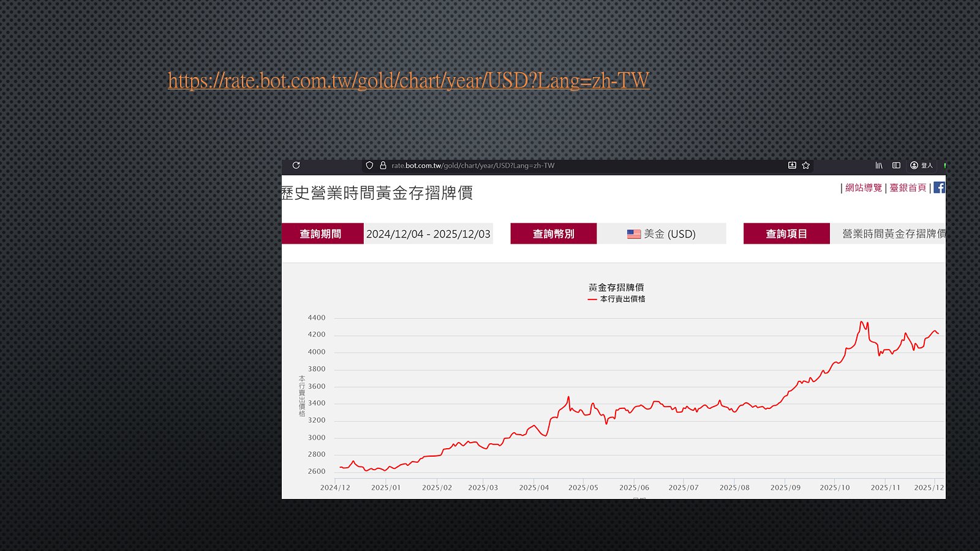Open the Facebook icon link
Screen dimensions: 980x551
(x=939, y=188)
